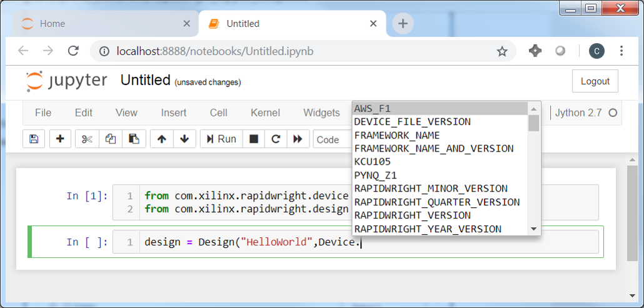
Task: Click the Jupyter logo
Action: point(66,81)
